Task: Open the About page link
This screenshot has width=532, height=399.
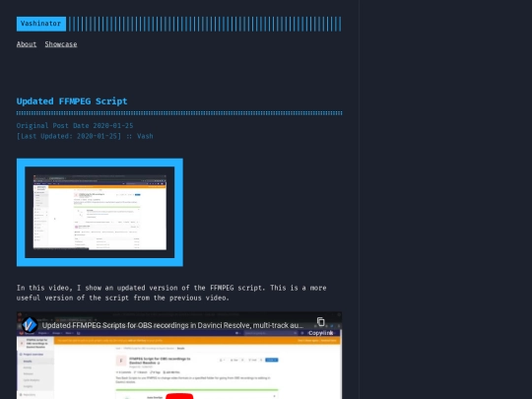Action: [x=27, y=44]
